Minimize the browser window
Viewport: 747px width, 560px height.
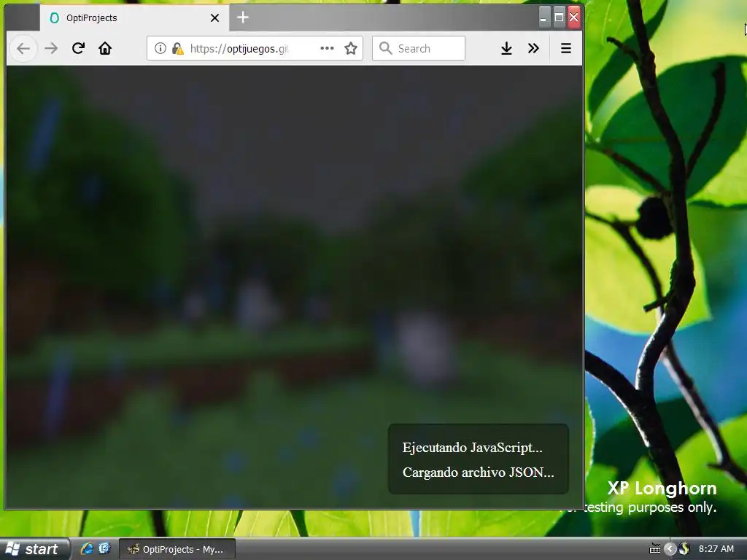tap(543, 17)
